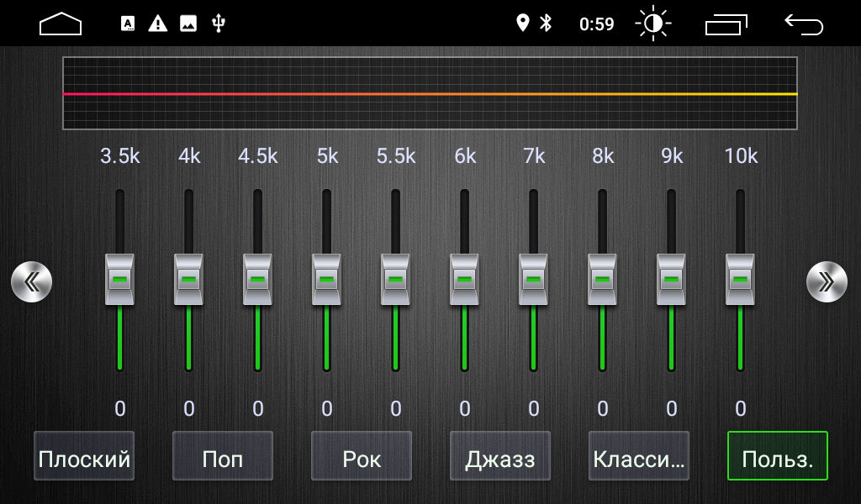Open the keyboard language 'A' notification icon

128,24
